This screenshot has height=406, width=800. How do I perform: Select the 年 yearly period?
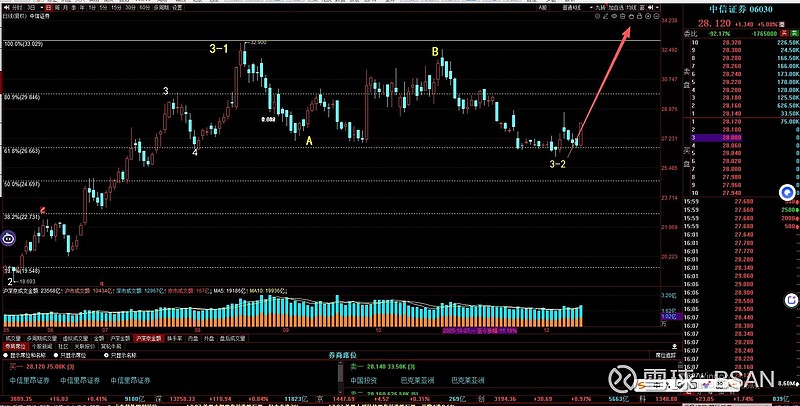coord(82,8)
